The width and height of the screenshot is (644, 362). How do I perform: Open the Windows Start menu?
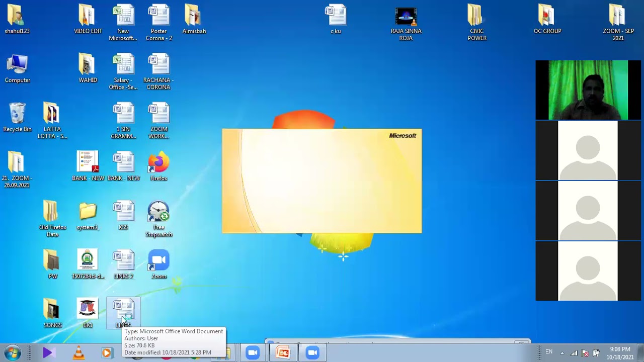(12, 353)
